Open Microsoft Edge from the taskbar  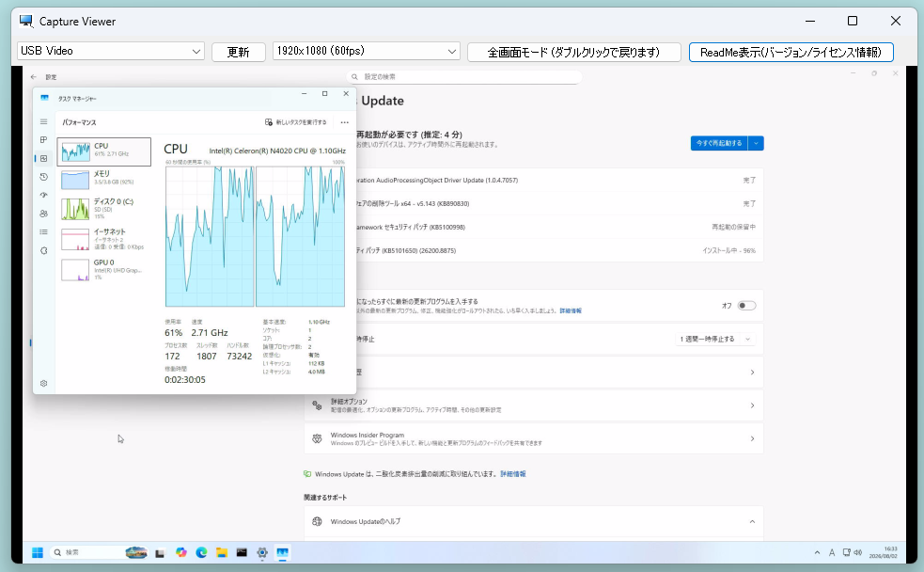pos(201,552)
